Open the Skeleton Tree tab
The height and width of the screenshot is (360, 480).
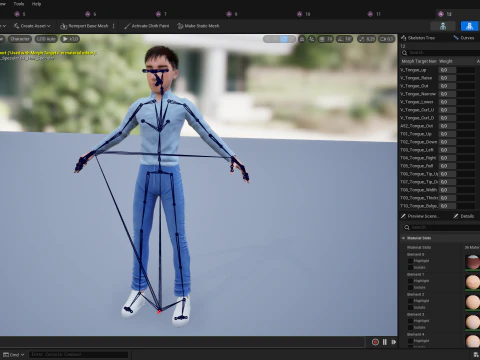[418, 38]
